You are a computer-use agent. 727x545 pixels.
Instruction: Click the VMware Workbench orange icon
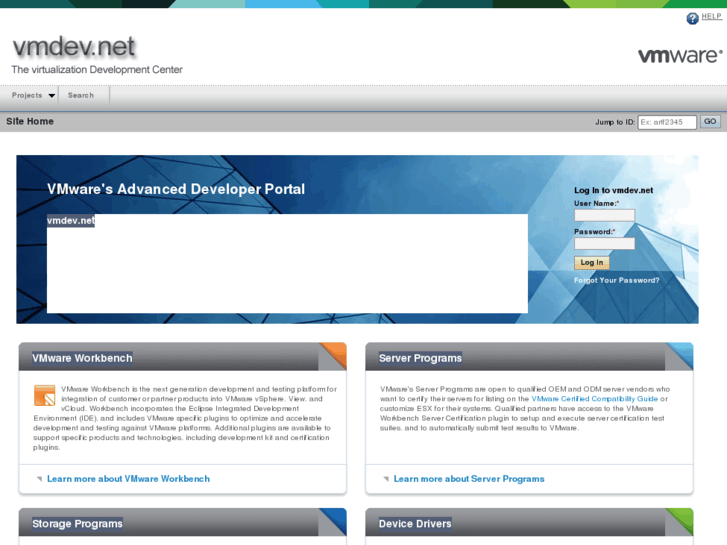45,395
